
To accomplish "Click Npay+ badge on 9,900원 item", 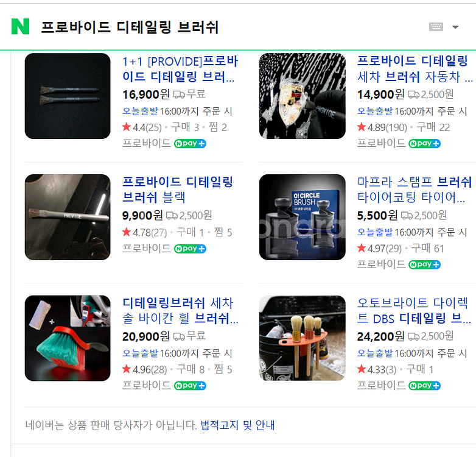I will pos(190,249).
